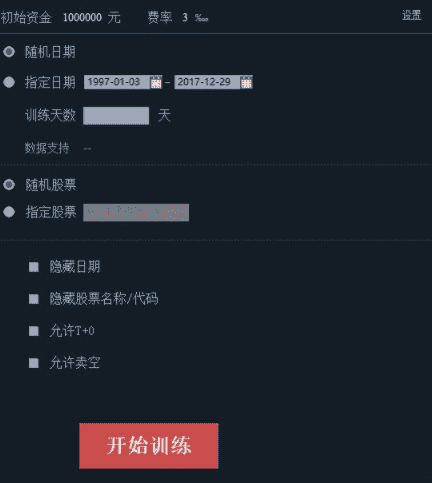Image resolution: width=432 pixels, height=483 pixels.
Task: Open 设置 link at top right
Action: coord(412,15)
